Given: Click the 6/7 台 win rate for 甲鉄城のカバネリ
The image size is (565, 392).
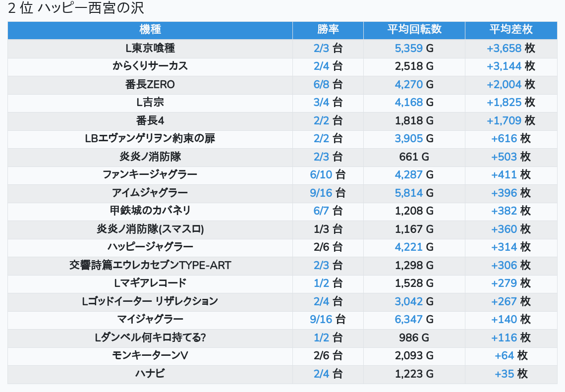Looking at the screenshot, I should (328, 211).
